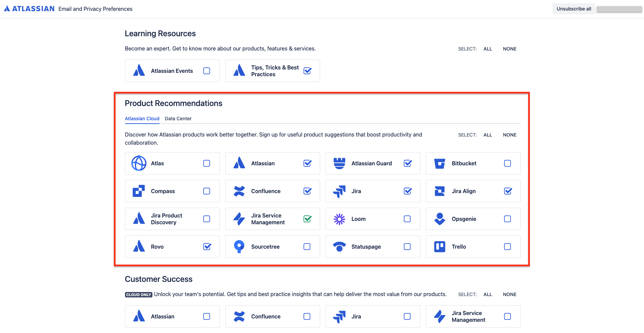Click the Loom starburst icon
The height and width of the screenshot is (333, 644).
click(339, 219)
